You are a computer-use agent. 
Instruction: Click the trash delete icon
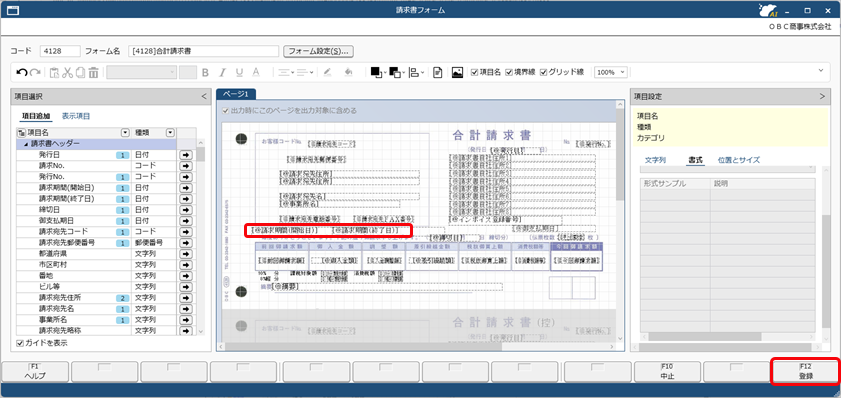tap(93, 72)
